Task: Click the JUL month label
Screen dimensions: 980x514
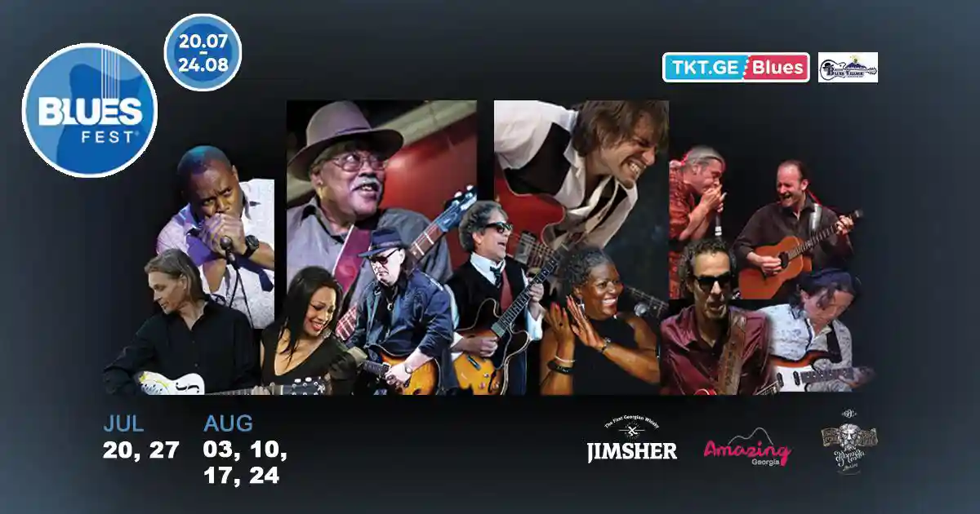Action: 123,423
